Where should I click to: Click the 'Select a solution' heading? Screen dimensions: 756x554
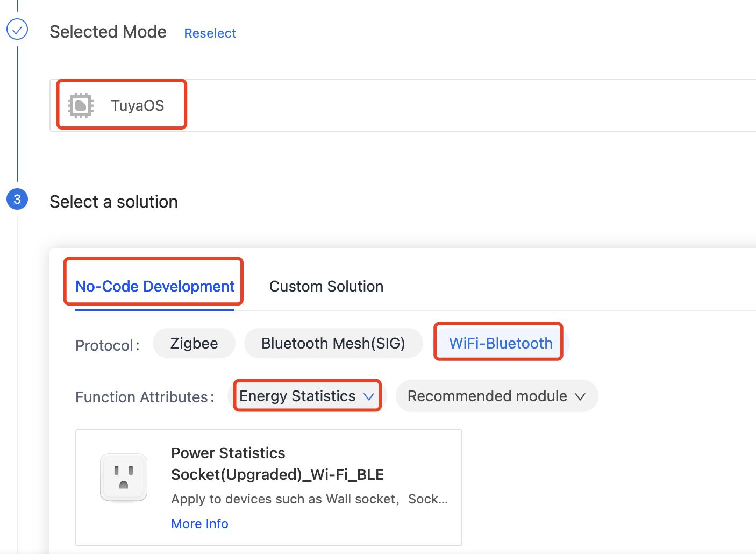coord(113,202)
